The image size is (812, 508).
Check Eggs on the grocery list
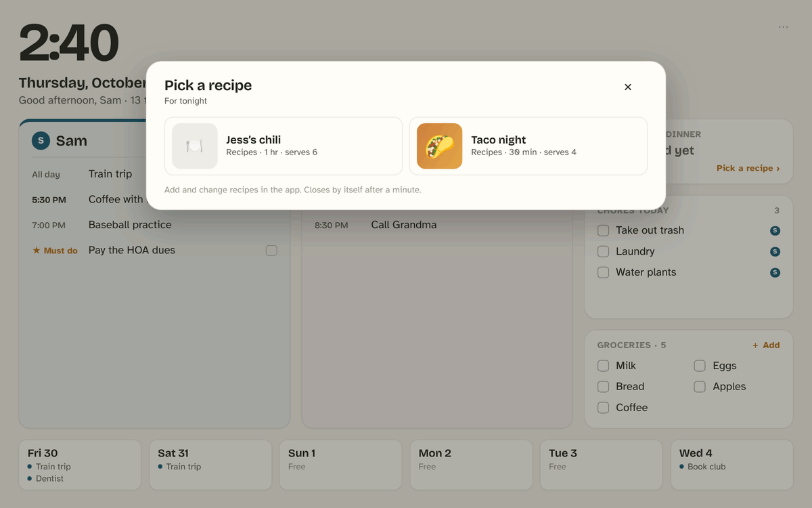click(700, 366)
